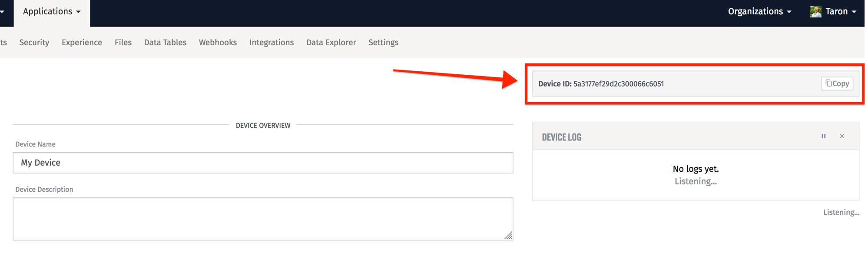Close the Device Log panel

coord(842,136)
